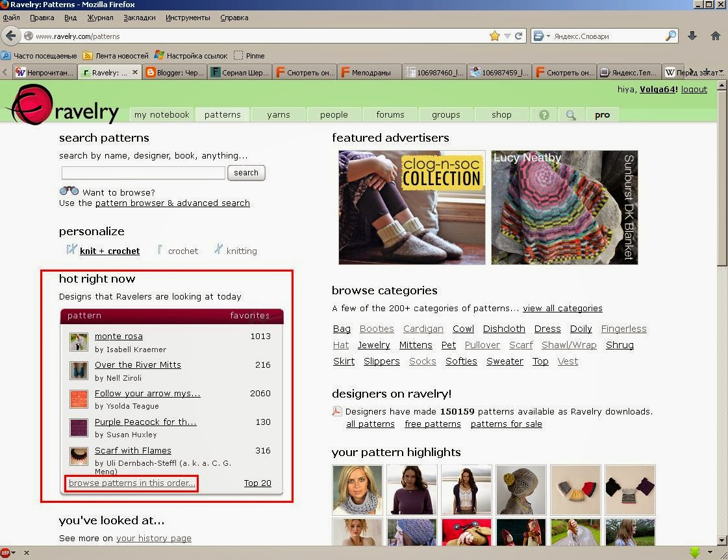
Task: Click the Sunburst DK Blanket advertisement
Action: (564, 207)
